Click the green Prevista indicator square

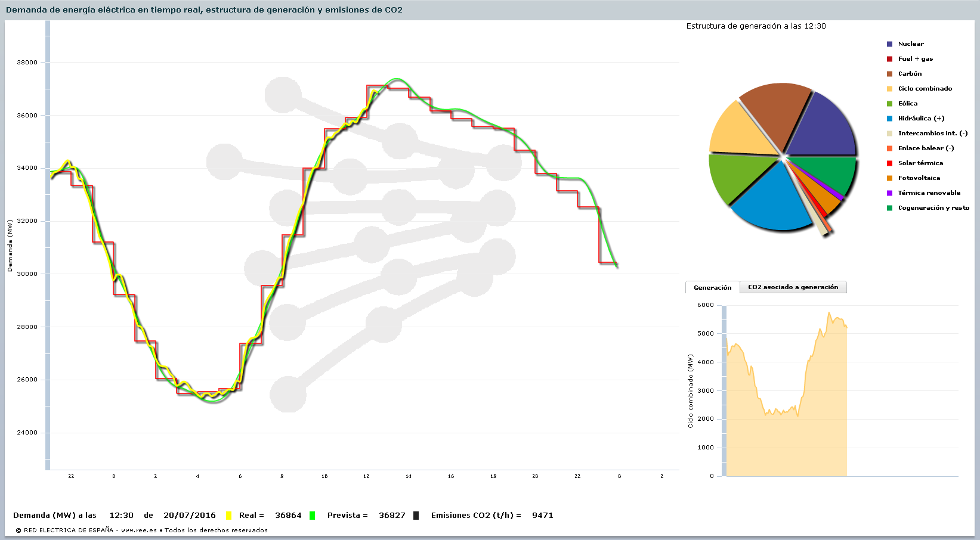pyautogui.click(x=312, y=516)
